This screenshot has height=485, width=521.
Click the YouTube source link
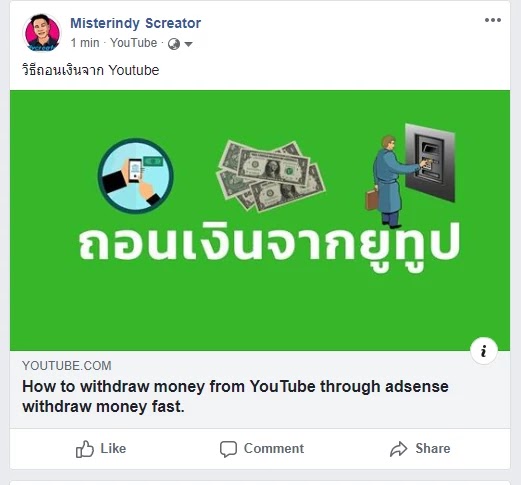point(133,43)
